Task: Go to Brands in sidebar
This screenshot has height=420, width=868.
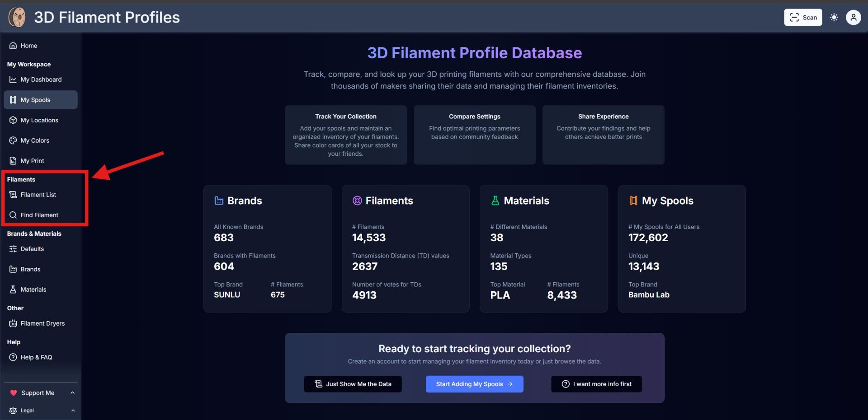Action: tap(30, 269)
